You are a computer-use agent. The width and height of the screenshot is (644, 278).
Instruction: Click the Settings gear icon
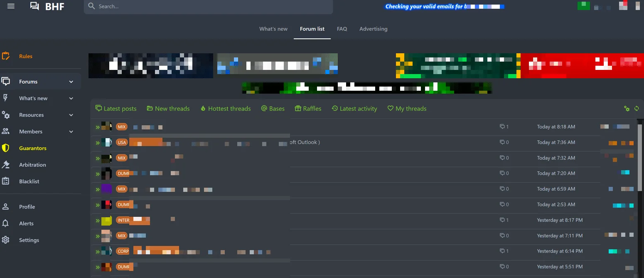(5, 240)
